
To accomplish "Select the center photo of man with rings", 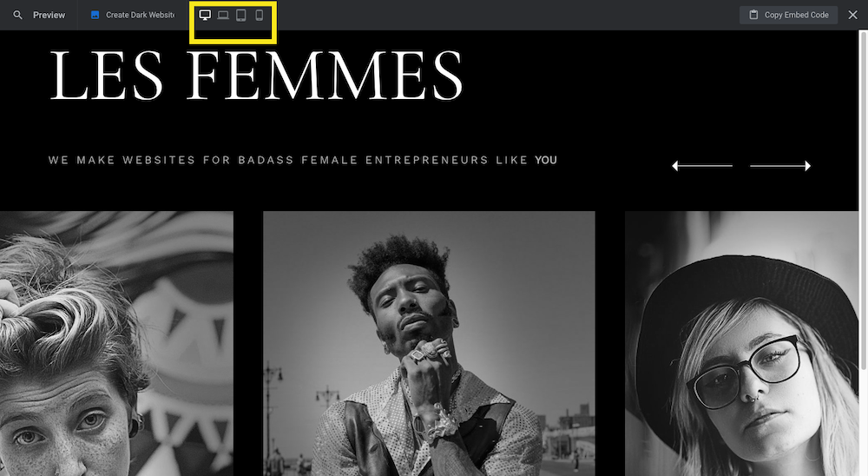I will click(429, 344).
